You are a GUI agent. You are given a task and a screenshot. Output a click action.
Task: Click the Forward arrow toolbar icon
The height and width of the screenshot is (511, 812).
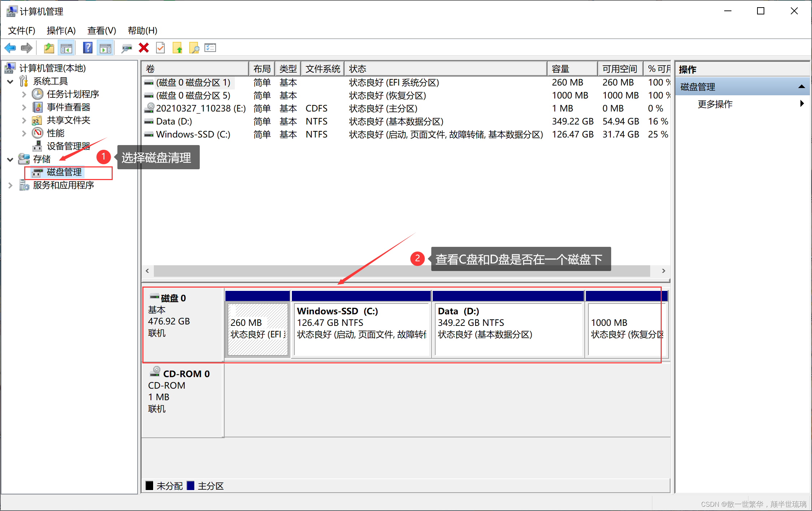coord(27,48)
